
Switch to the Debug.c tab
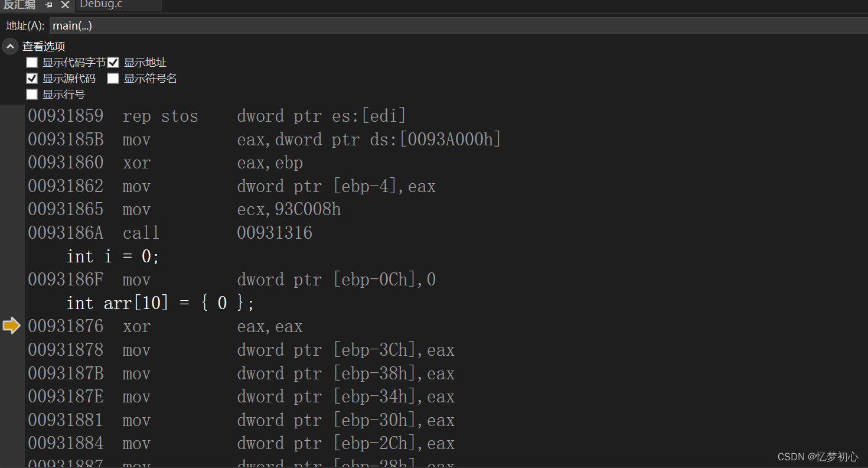point(101,5)
